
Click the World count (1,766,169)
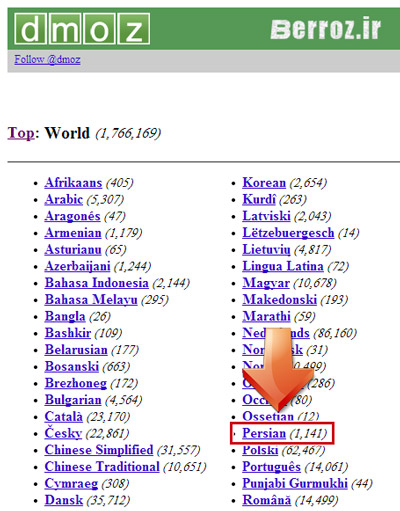pos(128,133)
